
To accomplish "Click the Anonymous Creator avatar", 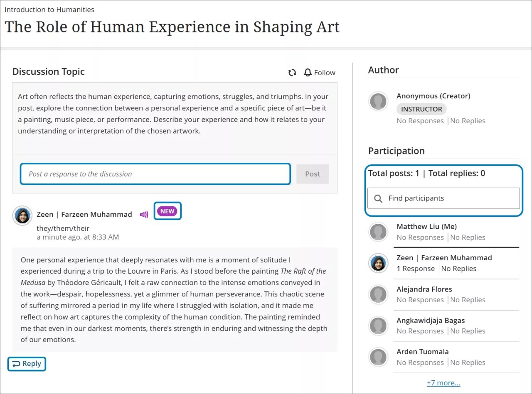I will [378, 101].
